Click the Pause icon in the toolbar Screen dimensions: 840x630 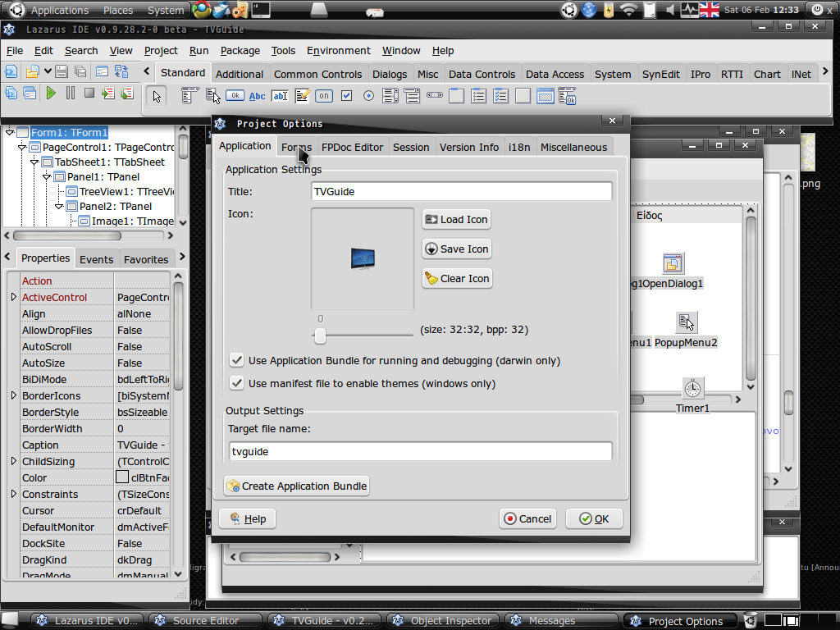(x=71, y=94)
